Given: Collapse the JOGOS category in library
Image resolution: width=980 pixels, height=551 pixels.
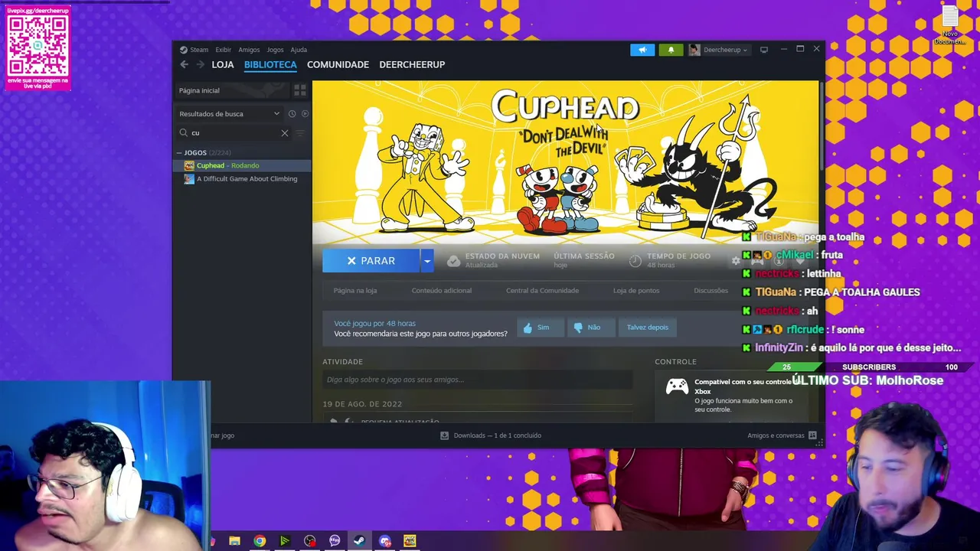Looking at the screenshot, I should [x=179, y=153].
